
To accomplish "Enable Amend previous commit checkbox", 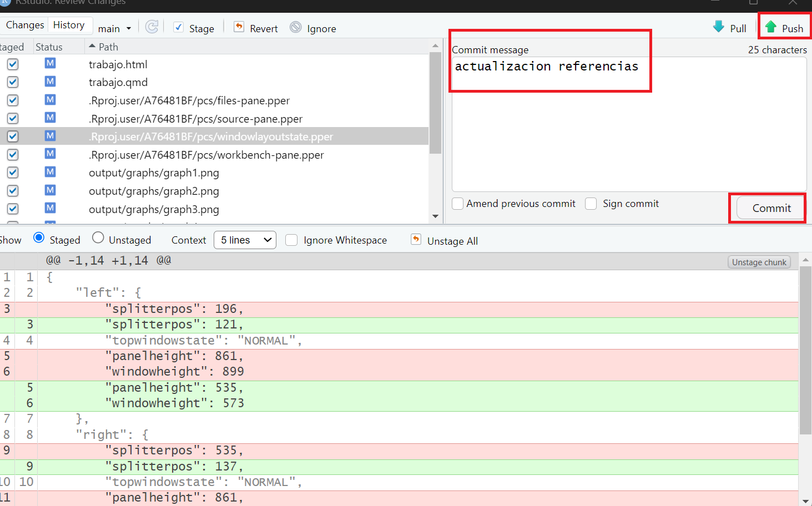I will [458, 204].
